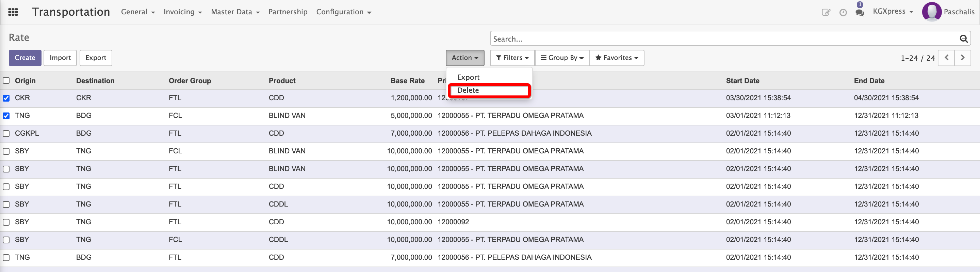Screen dimensions: 980x272
Task: Expand the Master Data menu
Action: pos(235,12)
